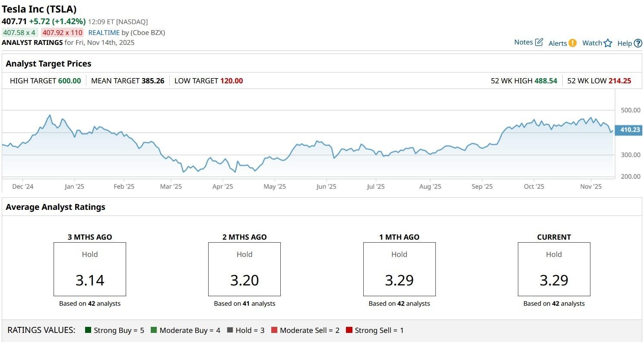Click the Nov '25 axis label
This screenshot has height=345, width=644.
coord(591,187)
